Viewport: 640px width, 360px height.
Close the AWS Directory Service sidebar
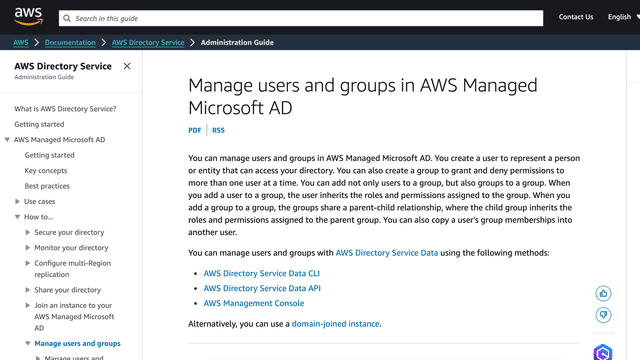pos(127,66)
